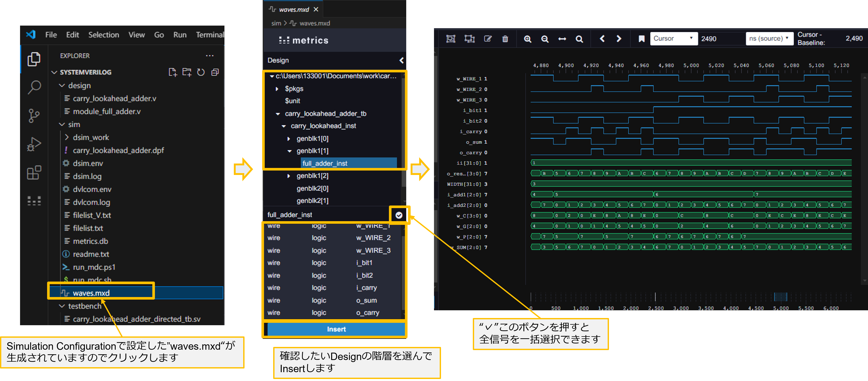Screen dimensions: 868x381
Task: Open the View menu
Action: (137, 35)
